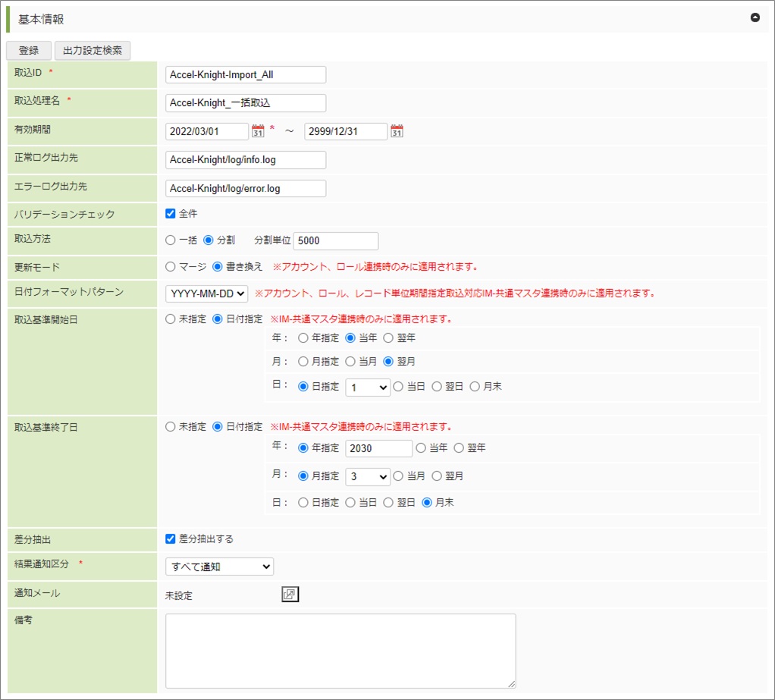The height and width of the screenshot is (700, 775).
Task: Click the 分割単位 input field
Action: point(335,240)
